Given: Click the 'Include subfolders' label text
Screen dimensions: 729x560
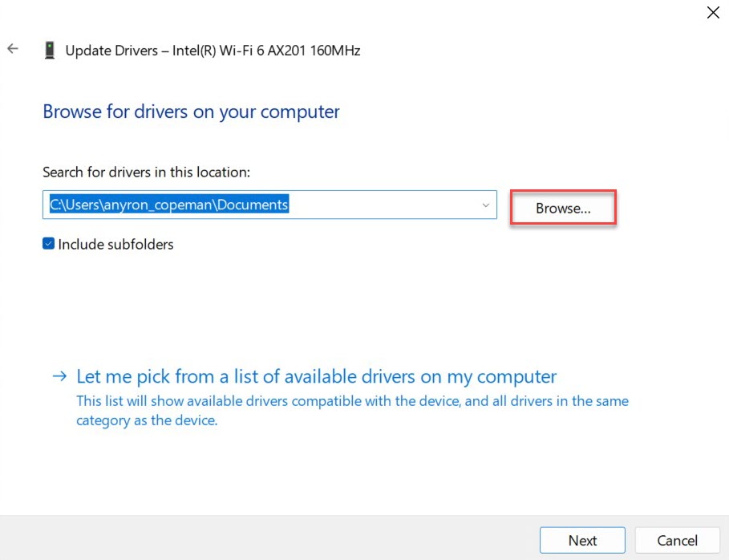Looking at the screenshot, I should pos(115,244).
